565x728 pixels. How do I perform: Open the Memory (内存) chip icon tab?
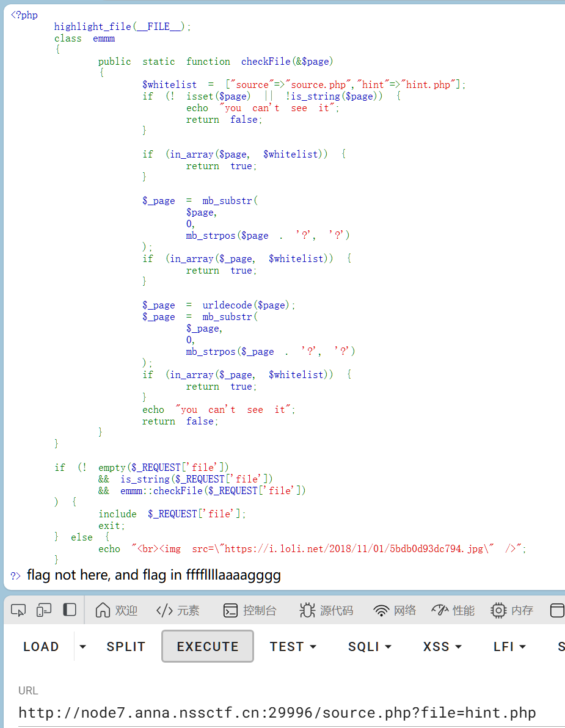click(x=512, y=610)
